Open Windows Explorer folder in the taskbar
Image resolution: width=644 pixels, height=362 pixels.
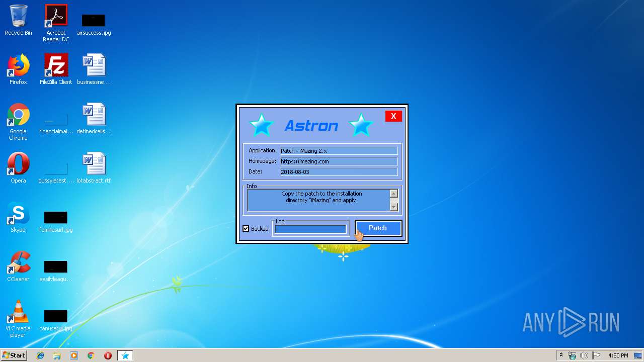[57, 355]
